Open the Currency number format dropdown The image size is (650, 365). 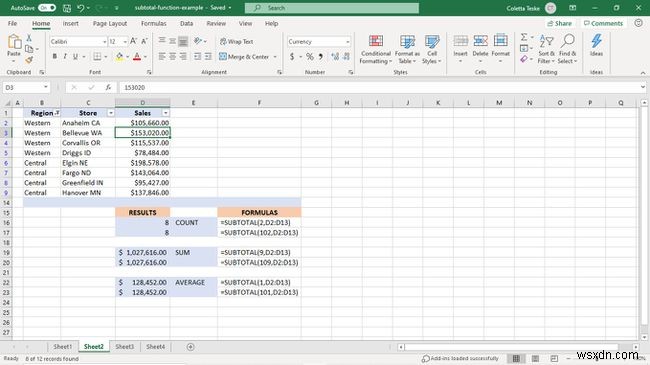[347, 41]
